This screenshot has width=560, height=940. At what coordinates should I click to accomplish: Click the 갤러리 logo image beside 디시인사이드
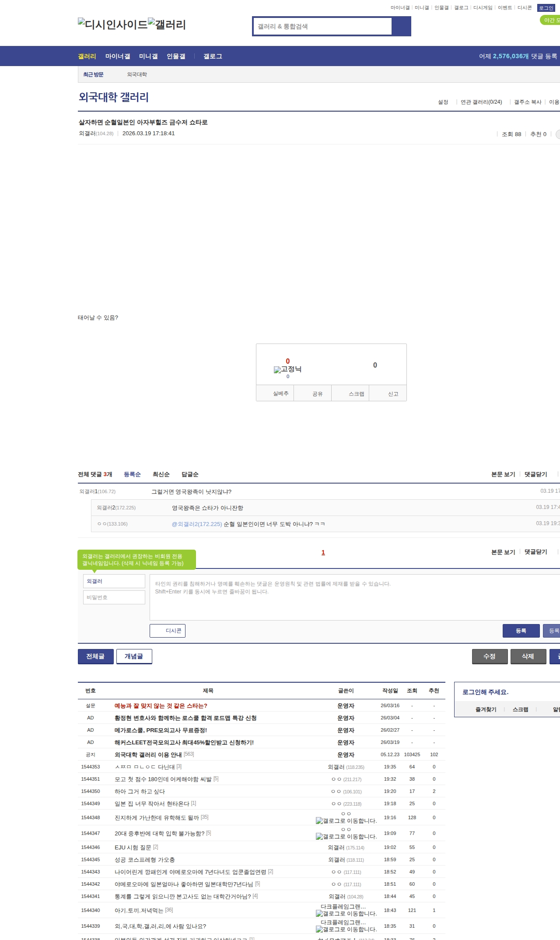(x=167, y=25)
